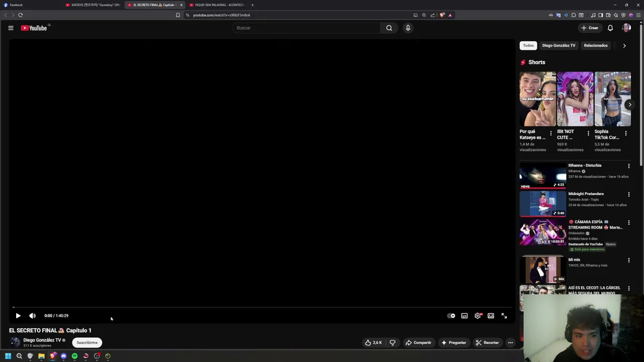Open the Compartir share dialog

[419, 343]
